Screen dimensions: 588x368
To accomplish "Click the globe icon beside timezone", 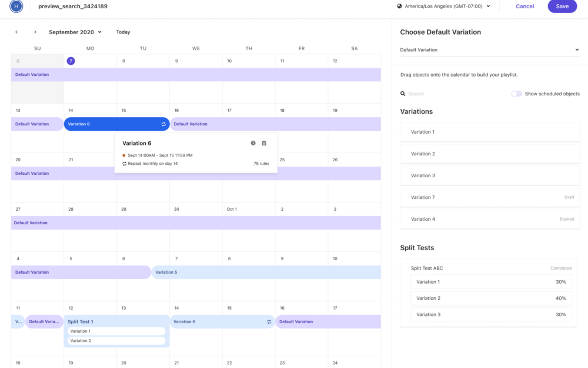I will [400, 6].
